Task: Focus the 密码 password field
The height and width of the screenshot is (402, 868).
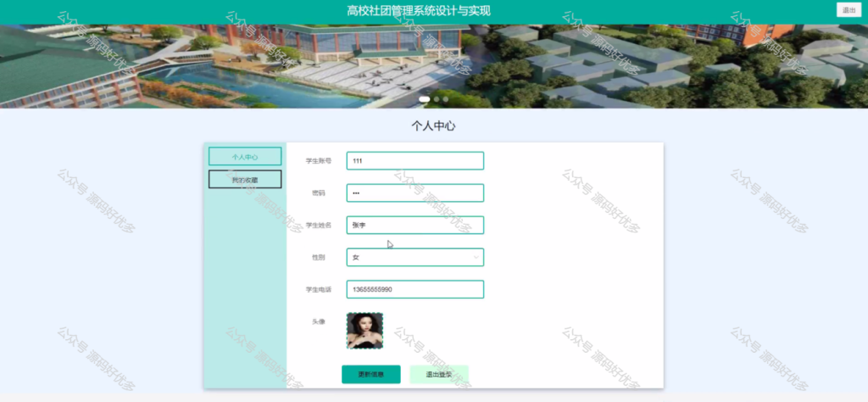Action: (x=415, y=193)
